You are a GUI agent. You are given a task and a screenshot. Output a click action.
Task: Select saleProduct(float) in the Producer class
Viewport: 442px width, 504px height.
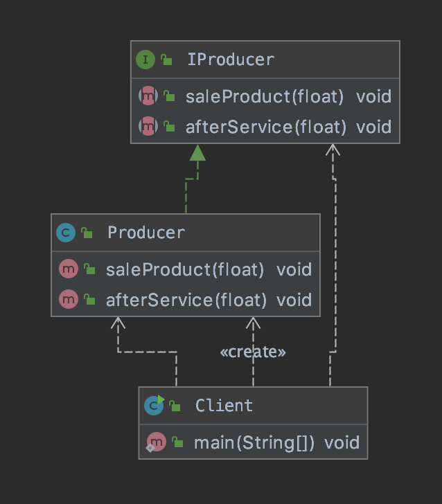pyautogui.click(x=185, y=269)
